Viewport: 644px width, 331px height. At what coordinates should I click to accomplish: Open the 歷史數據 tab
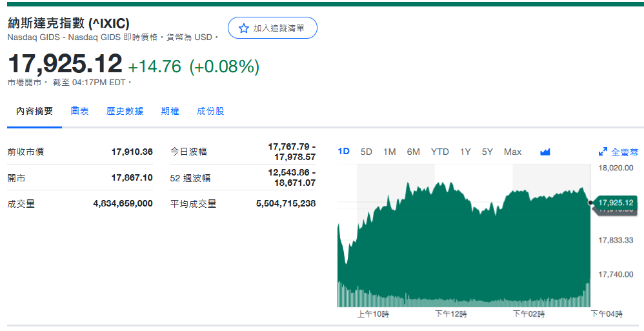tap(125, 111)
